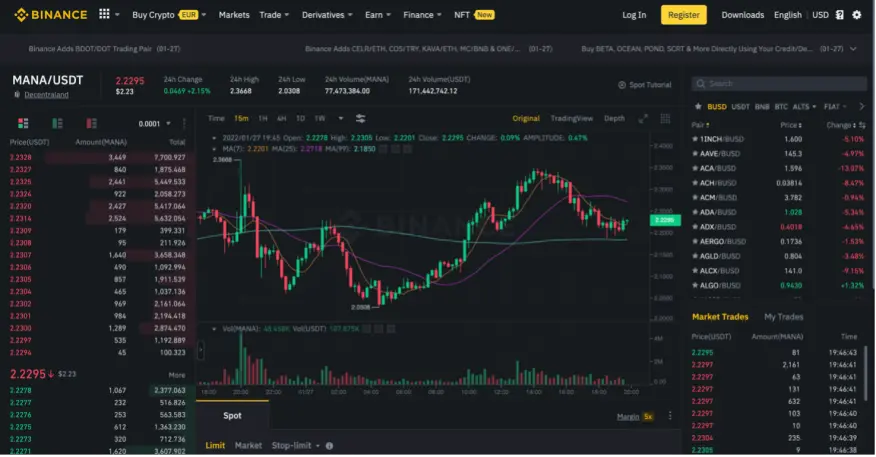
Task: Open the 0.0001 price precision dropdown
Action: pyautogui.click(x=155, y=124)
